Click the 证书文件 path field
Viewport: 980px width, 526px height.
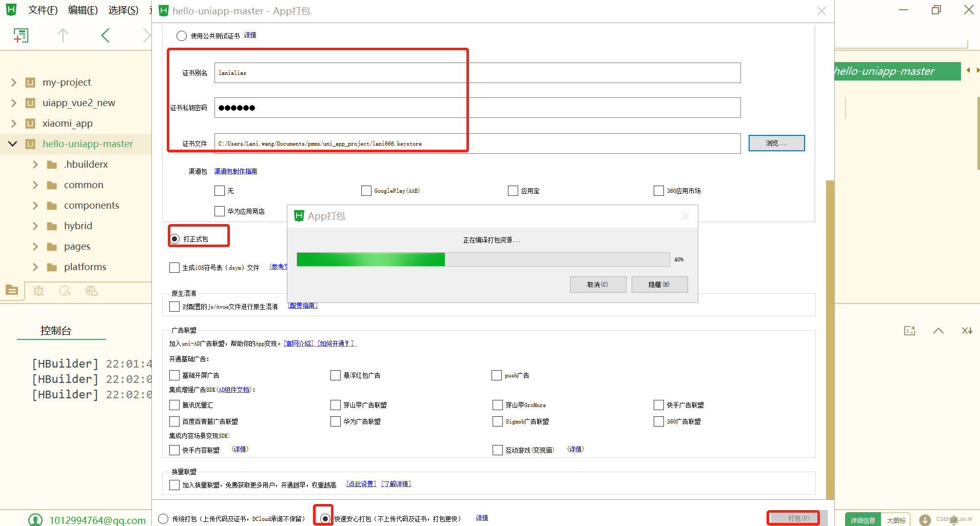[477, 144]
